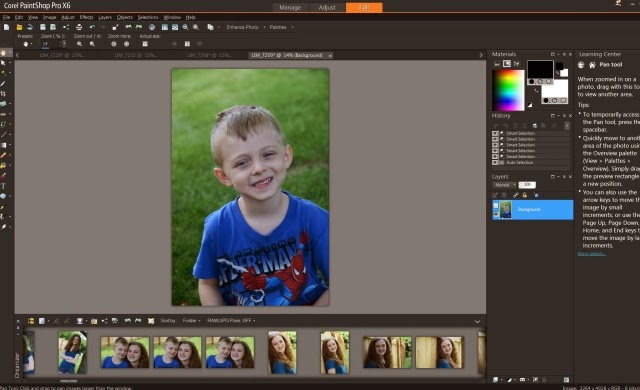Open the Organizer Folder sort dropdown

(x=191, y=321)
